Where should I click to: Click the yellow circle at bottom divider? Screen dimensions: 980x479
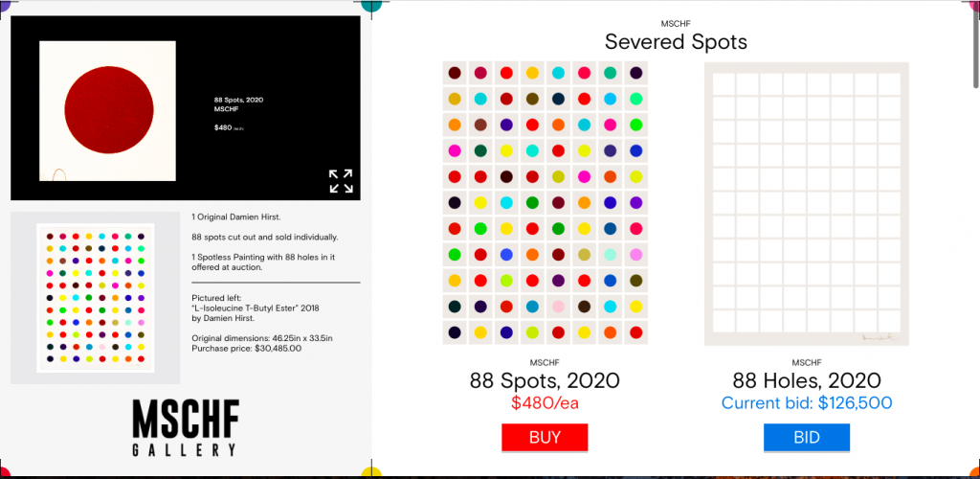click(371, 474)
